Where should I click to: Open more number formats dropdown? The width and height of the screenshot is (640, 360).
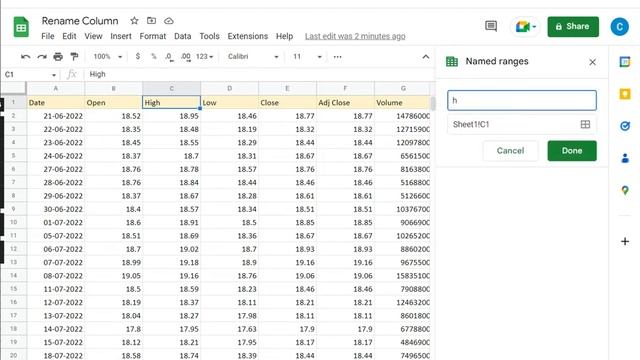click(204, 57)
